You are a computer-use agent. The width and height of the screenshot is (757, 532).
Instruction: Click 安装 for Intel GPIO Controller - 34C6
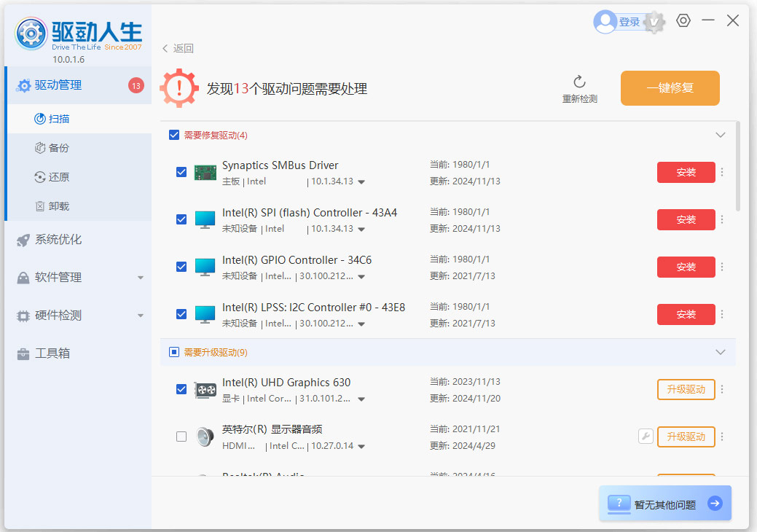tap(686, 267)
